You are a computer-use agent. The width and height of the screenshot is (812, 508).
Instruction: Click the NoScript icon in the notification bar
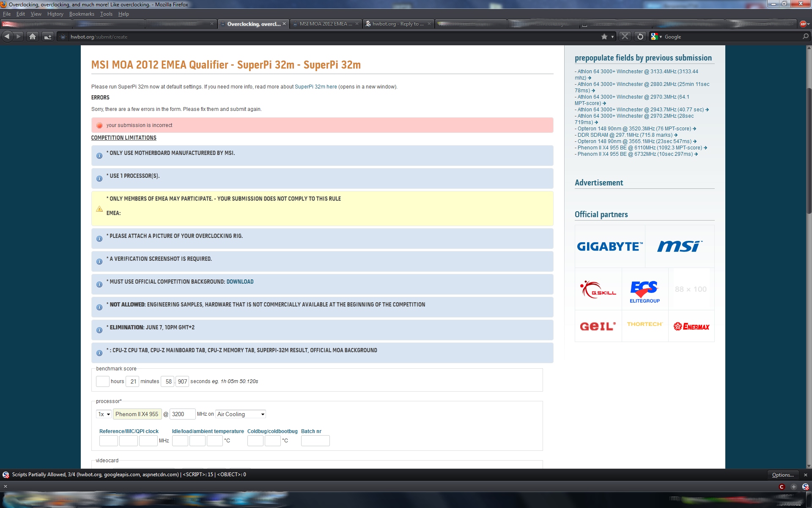click(6, 475)
